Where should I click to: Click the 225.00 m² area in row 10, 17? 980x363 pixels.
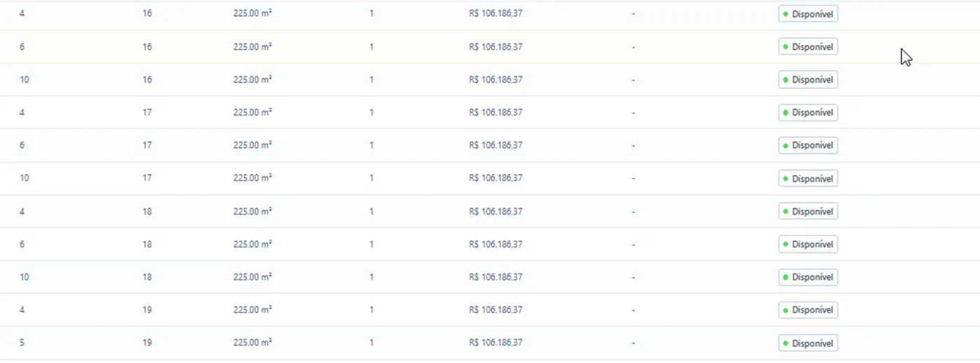(253, 178)
